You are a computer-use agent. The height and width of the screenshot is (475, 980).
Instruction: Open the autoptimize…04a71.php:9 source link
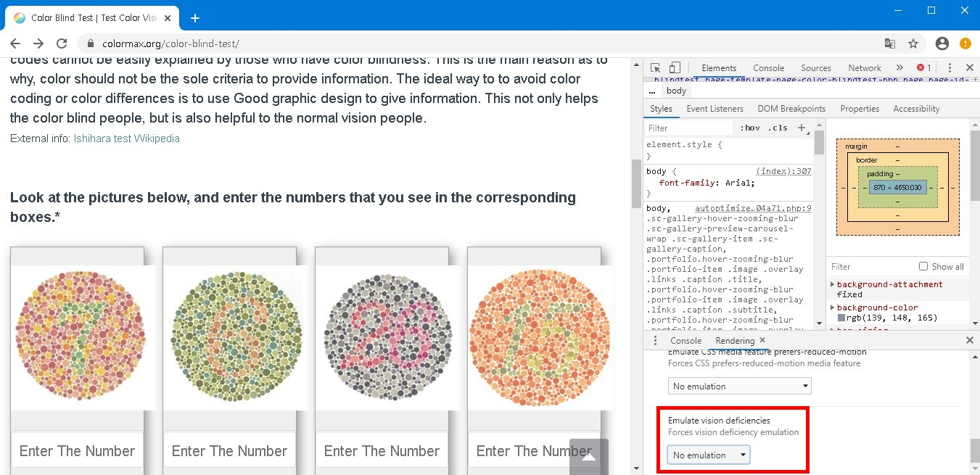[x=753, y=208]
